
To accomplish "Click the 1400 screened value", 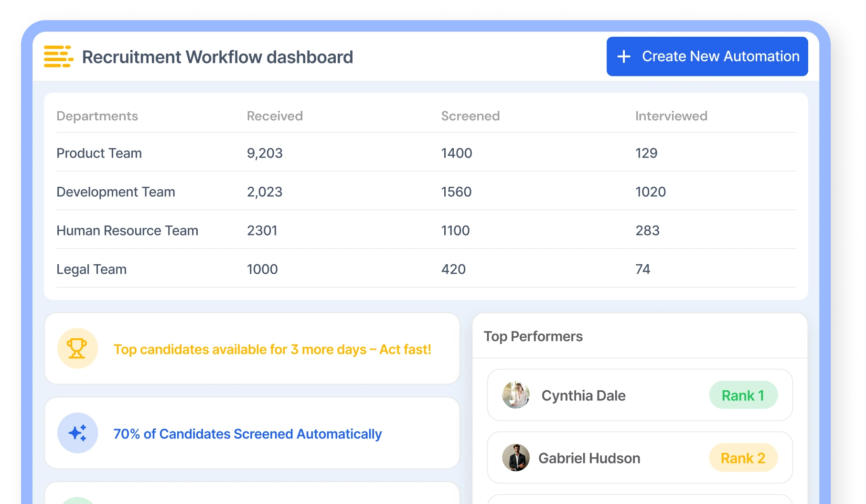I will [457, 153].
